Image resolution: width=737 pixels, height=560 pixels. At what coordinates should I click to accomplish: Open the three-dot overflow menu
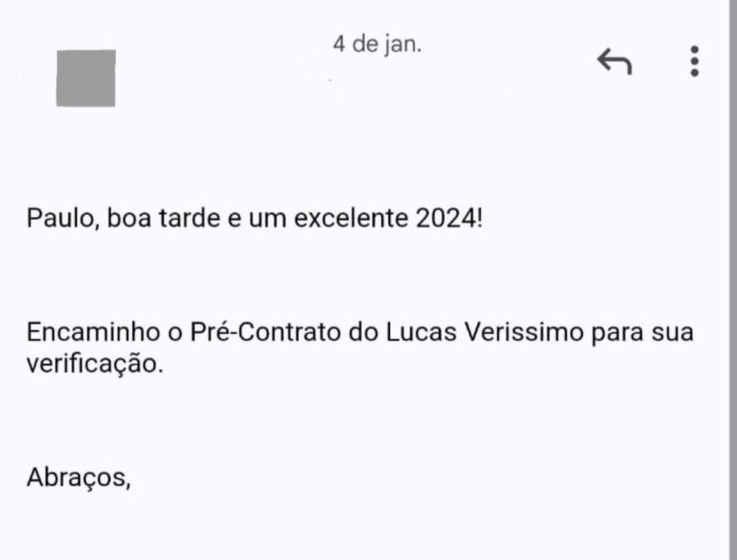(x=694, y=60)
